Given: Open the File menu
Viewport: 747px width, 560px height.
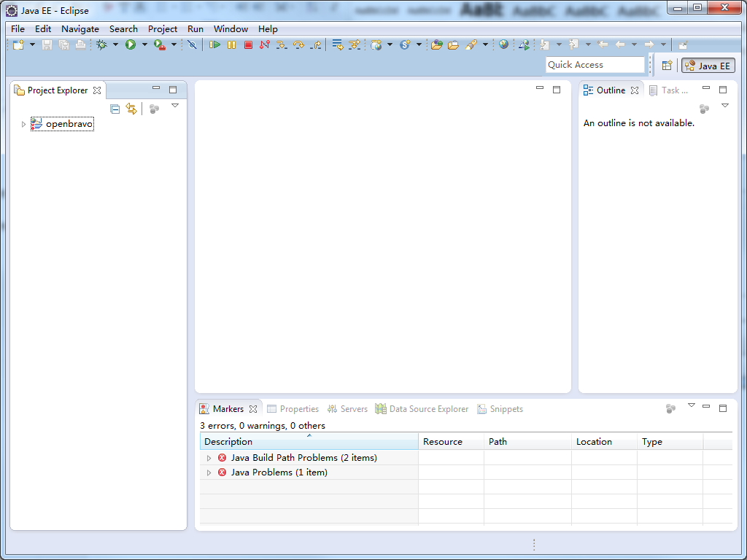Looking at the screenshot, I should [x=18, y=29].
